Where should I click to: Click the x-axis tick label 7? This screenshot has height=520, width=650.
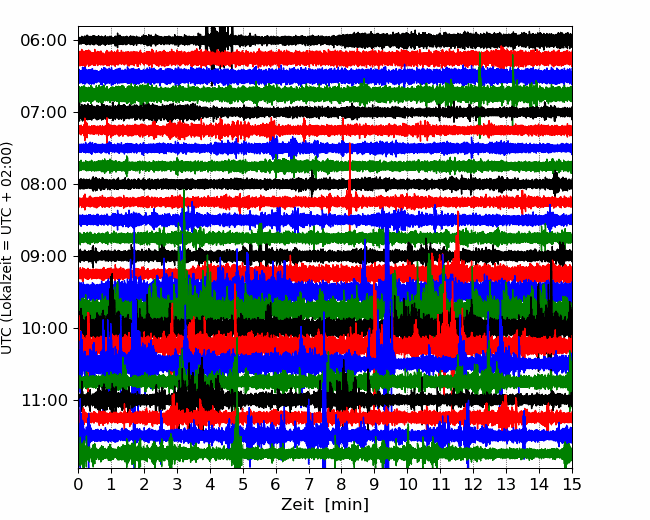click(x=309, y=484)
